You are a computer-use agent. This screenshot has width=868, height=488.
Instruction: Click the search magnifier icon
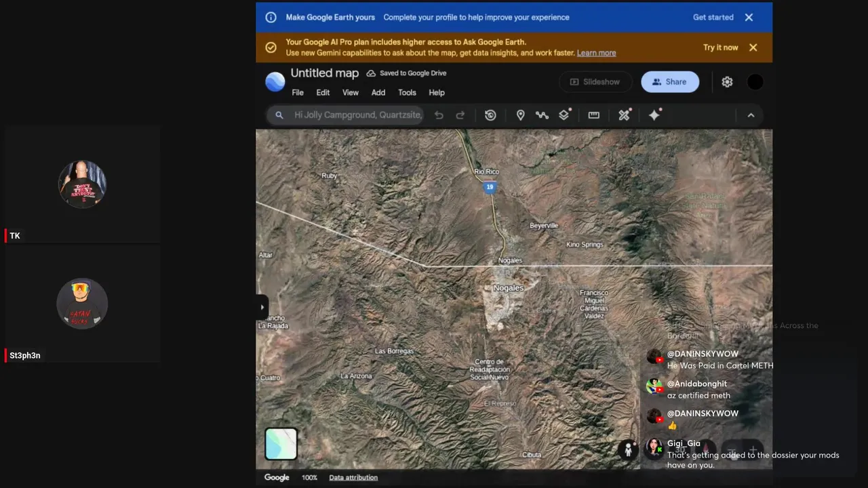pos(279,115)
